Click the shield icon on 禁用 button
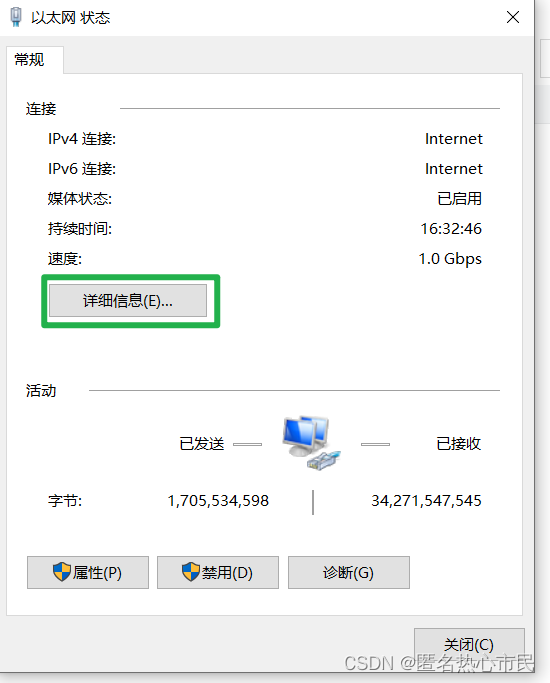The image size is (550, 683). (191, 571)
